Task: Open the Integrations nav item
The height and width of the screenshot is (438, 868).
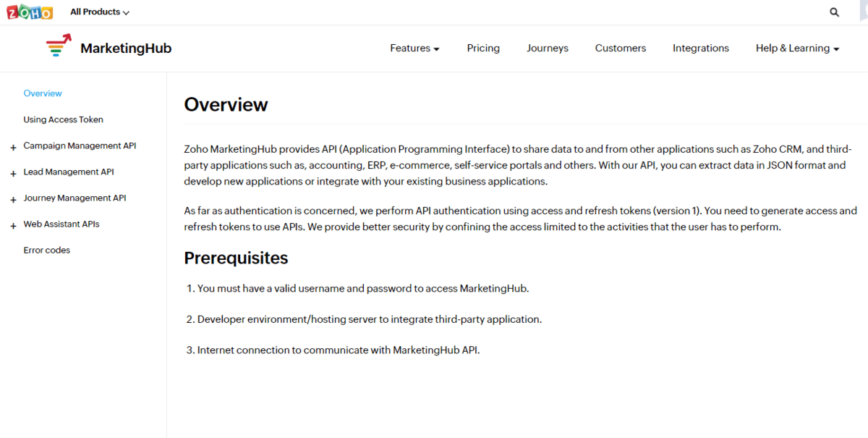Action: coord(700,49)
